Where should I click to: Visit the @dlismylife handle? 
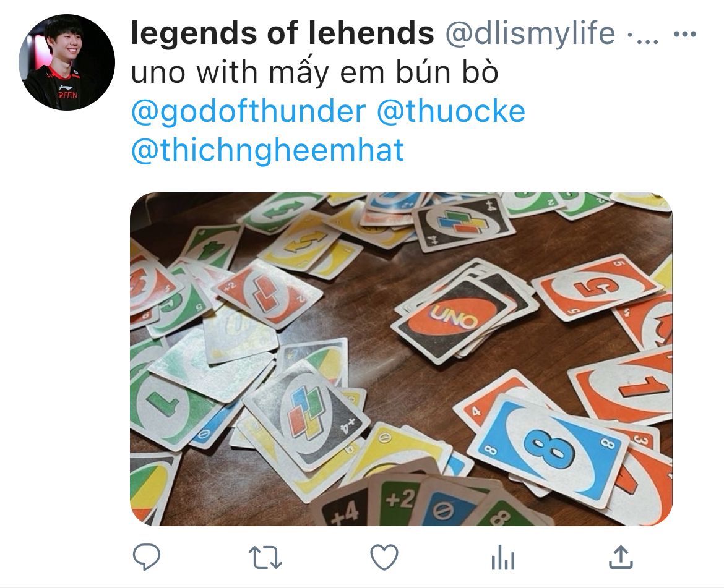[530, 33]
